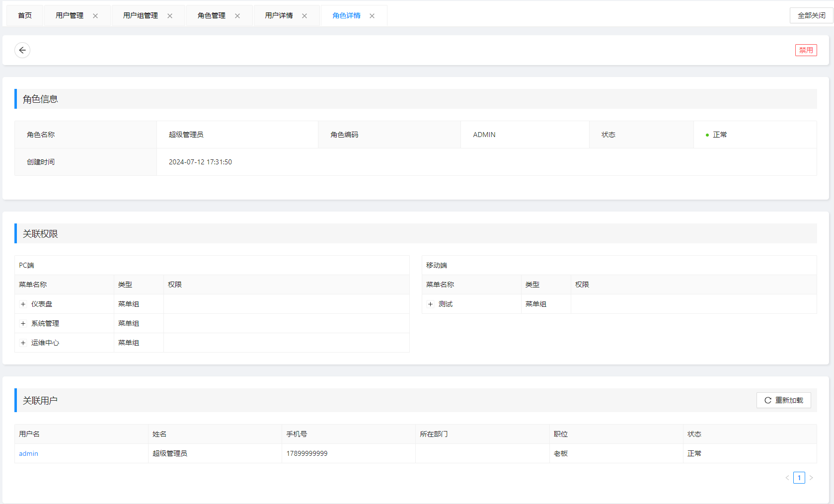Expand the 仪表盘 menu group
Image resolution: width=834 pixels, height=504 pixels.
(x=23, y=304)
